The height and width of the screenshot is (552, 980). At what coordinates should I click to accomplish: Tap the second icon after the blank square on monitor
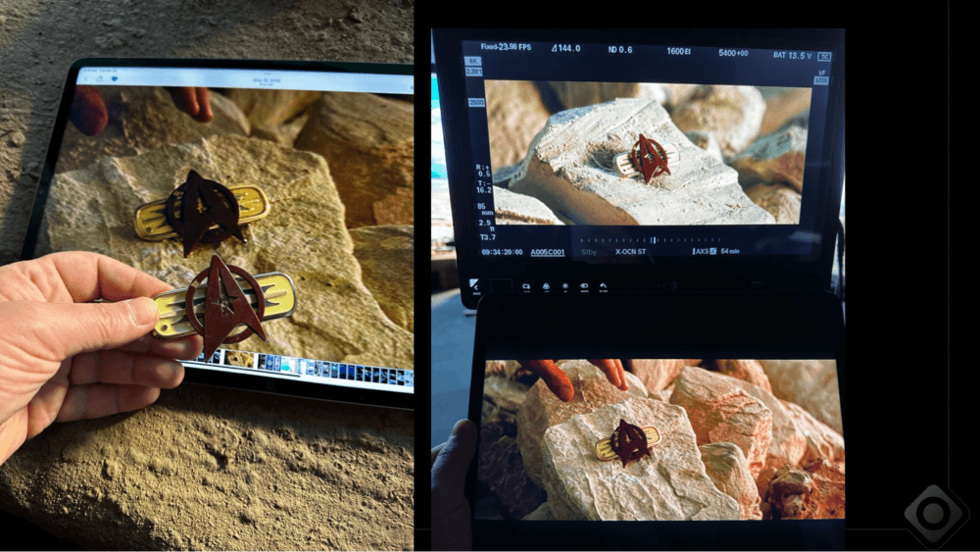pyautogui.click(x=546, y=287)
